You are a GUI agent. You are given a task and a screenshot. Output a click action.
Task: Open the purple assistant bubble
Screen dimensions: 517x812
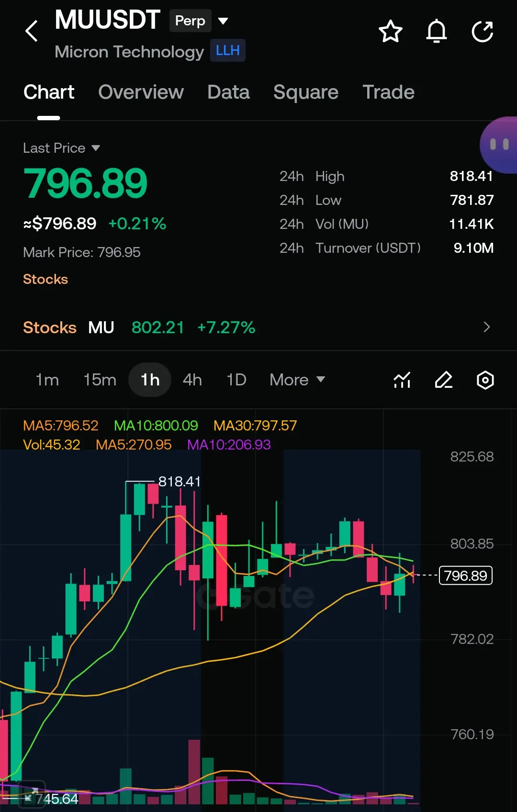coord(499,145)
